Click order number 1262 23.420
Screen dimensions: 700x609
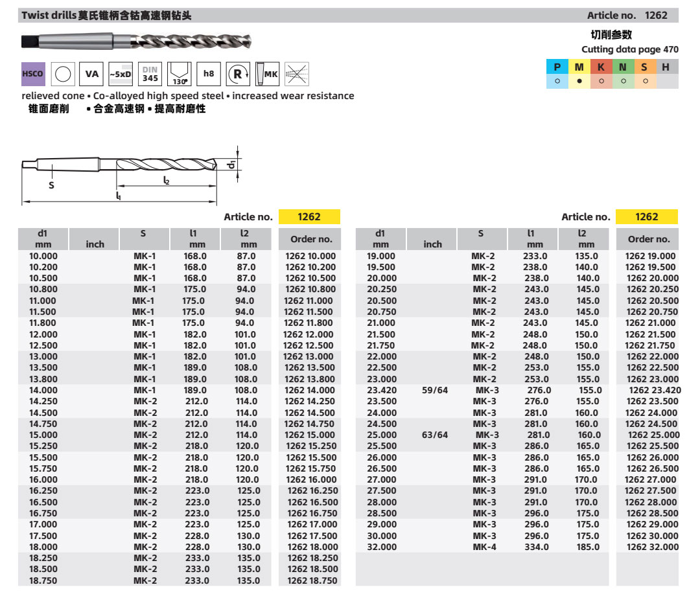(655, 390)
